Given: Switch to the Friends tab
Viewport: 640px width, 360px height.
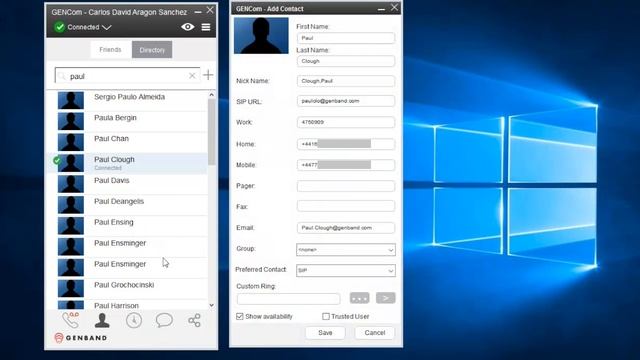Looking at the screenshot, I should [110, 50].
